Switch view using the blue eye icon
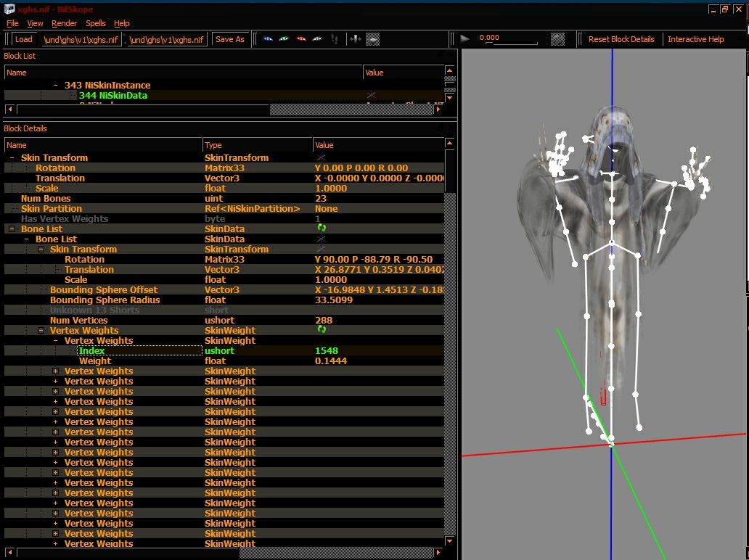This screenshot has width=749, height=560. (x=268, y=39)
